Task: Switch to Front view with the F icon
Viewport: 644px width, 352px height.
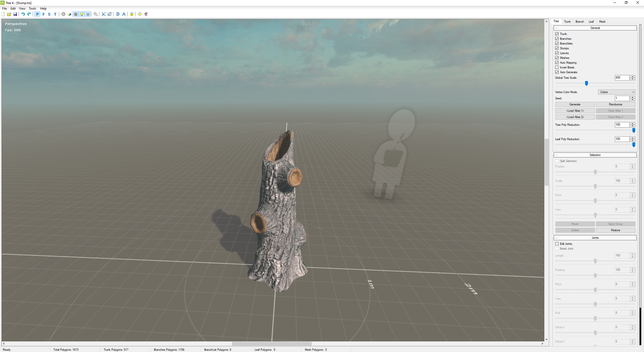Action: coord(43,14)
